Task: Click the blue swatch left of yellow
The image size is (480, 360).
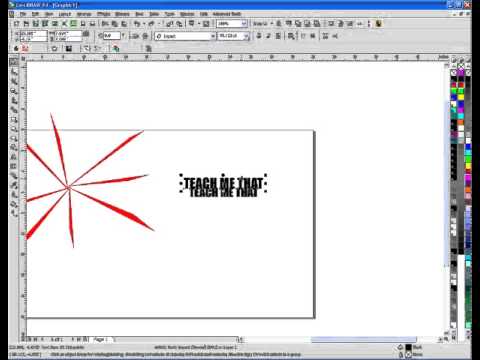Action: tap(454, 97)
